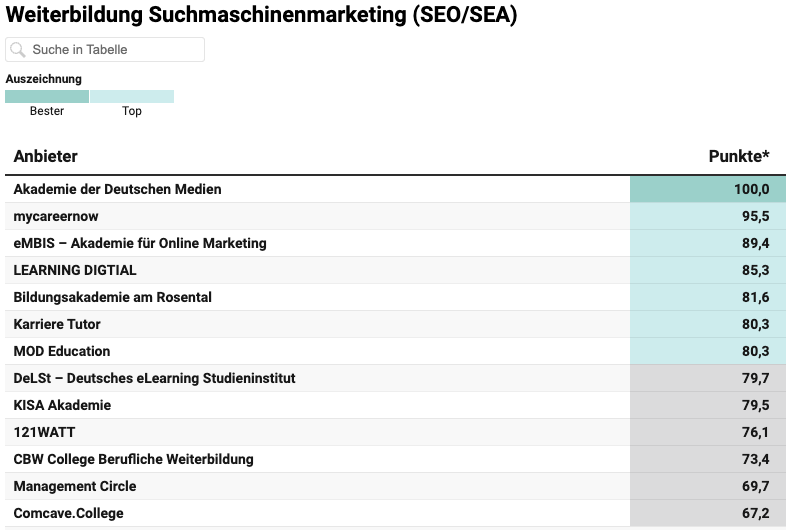Click Bildungsakademie am Rosental entry
This screenshot has width=794, height=530.
coord(113,297)
